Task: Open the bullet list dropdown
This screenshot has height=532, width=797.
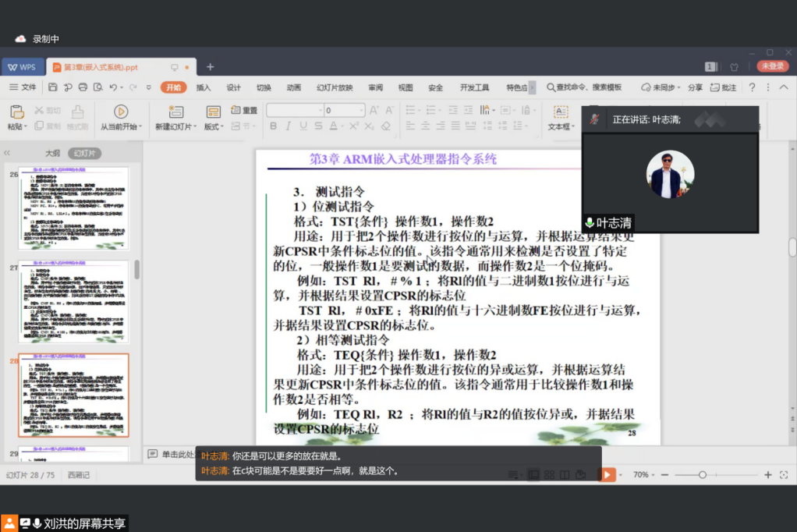Action: click(420, 110)
